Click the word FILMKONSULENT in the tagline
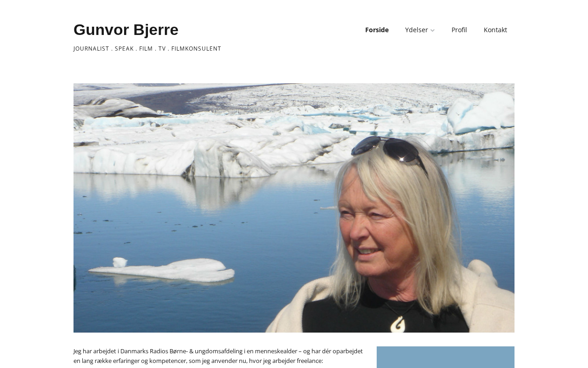Viewport: 588px width, 368px height. coord(196,48)
